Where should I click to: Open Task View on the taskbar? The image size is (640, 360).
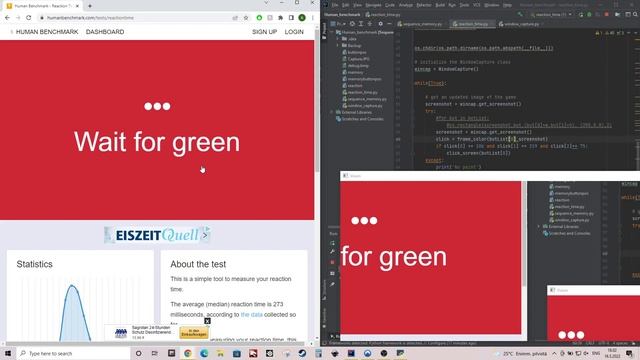[155, 353]
